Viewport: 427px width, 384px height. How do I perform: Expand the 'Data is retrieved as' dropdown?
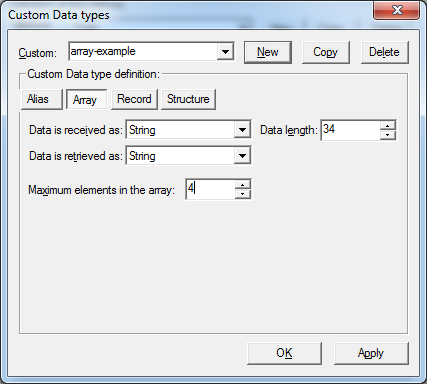point(242,156)
